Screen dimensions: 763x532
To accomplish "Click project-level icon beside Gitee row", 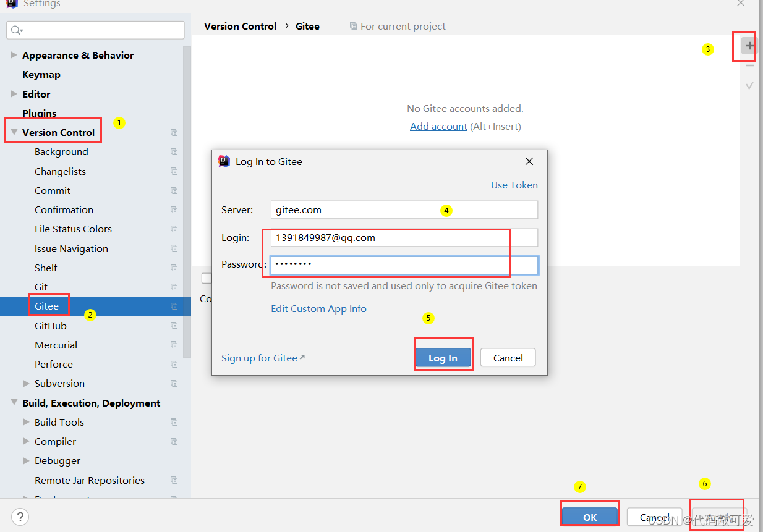I will 174,306.
